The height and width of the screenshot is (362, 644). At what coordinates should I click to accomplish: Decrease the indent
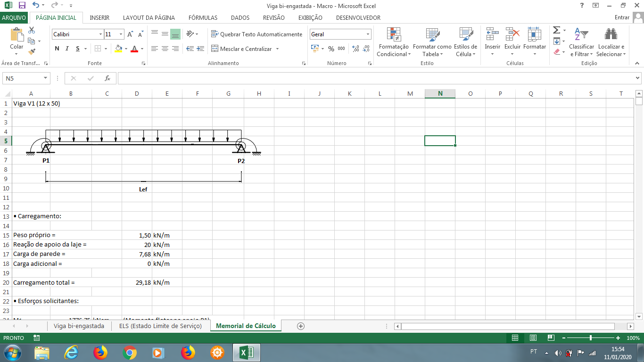190,49
